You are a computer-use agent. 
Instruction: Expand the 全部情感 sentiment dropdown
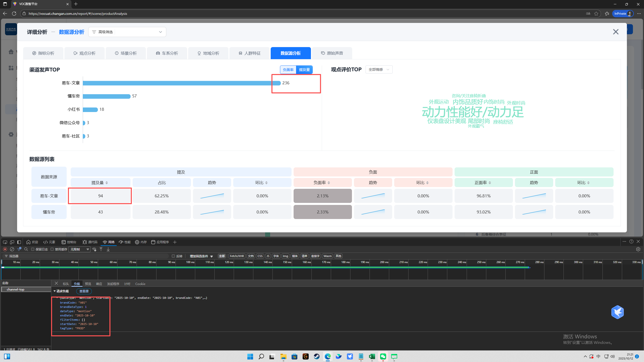click(x=379, y=69)
